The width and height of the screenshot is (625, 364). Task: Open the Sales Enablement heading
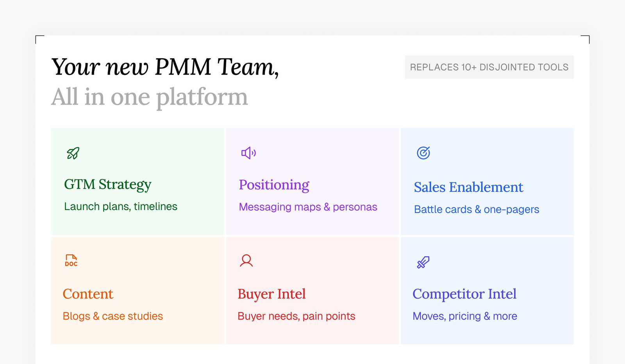click(x=468, y=187)
